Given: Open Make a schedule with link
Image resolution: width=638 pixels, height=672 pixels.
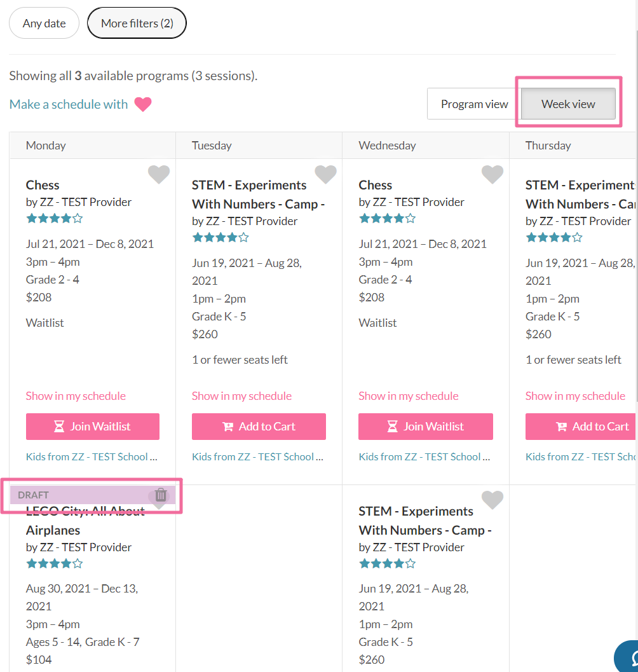Looking at the screenshot, I should [69, 104].
